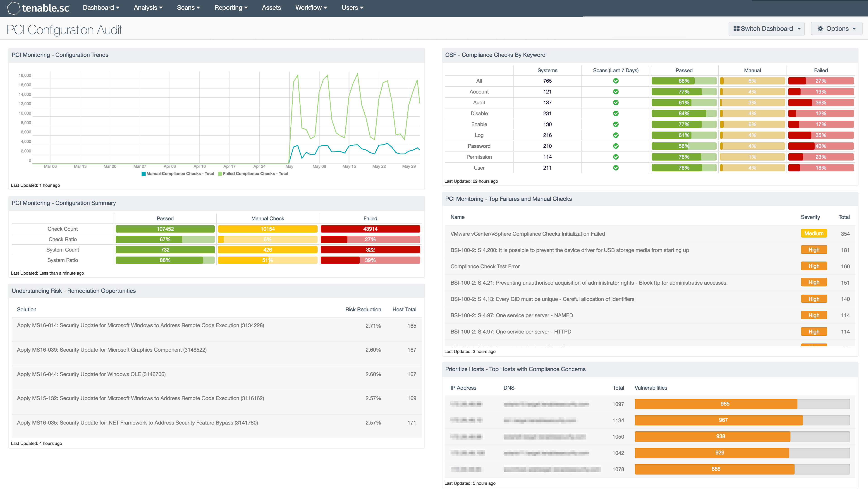Click the System Ratio failed bar 39%
This screenshot has height=497, width=868.
pos(370,260)
